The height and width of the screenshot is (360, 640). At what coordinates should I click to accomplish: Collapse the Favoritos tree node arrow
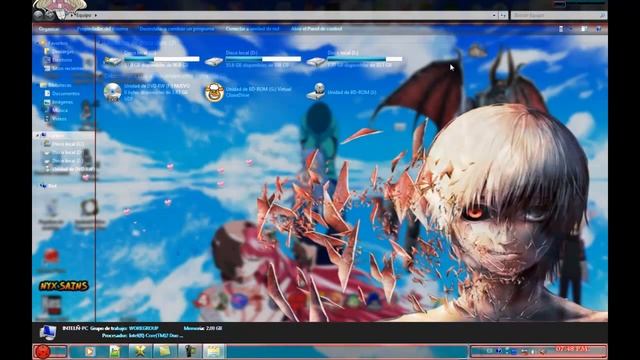pos(37,42)
